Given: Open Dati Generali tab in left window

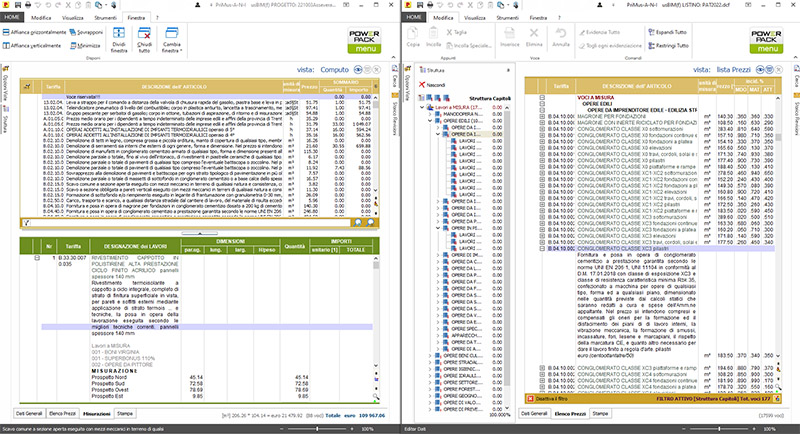Looking at the screenshot, I should 29,414.
